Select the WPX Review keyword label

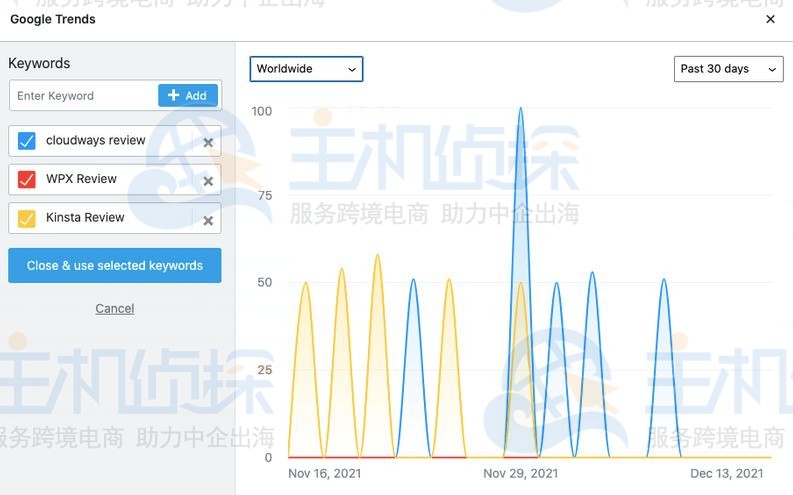pyautogui.click(x=81, y=178)
